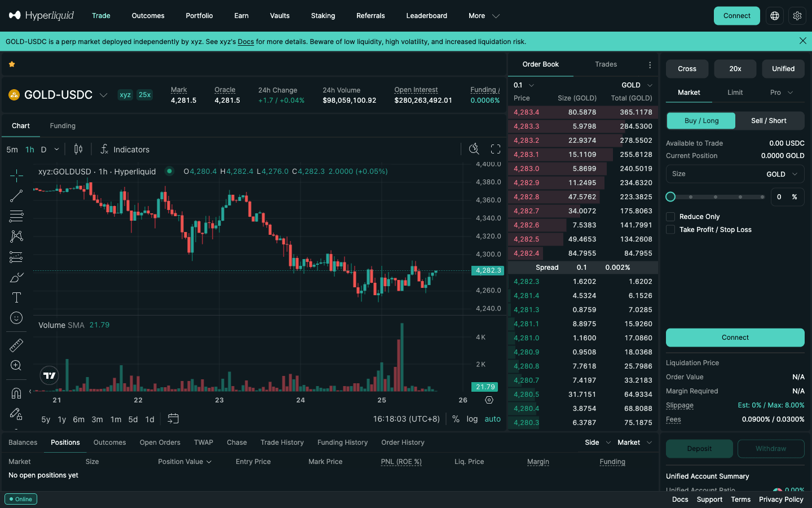The width and height of the screenshot is (812, 508).
Task: Toggle auto scale on chart
Action: (492, 419)
